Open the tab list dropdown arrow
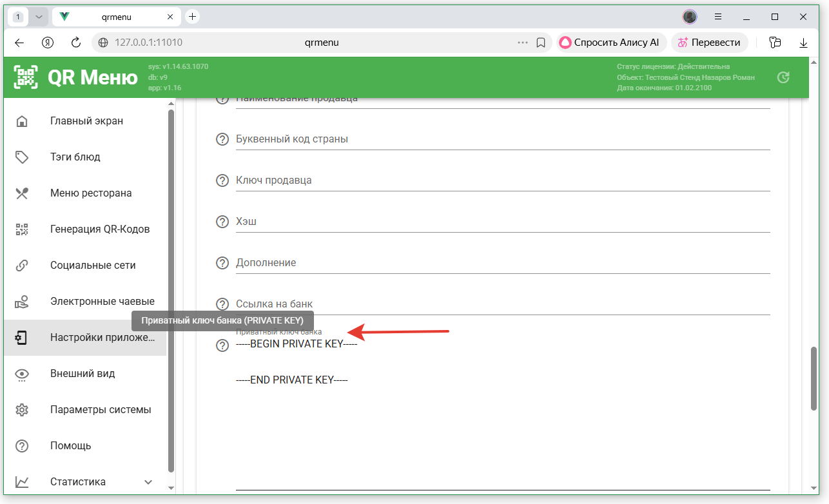Viewport: 829px width, 504px height. [x=39, y=17]
